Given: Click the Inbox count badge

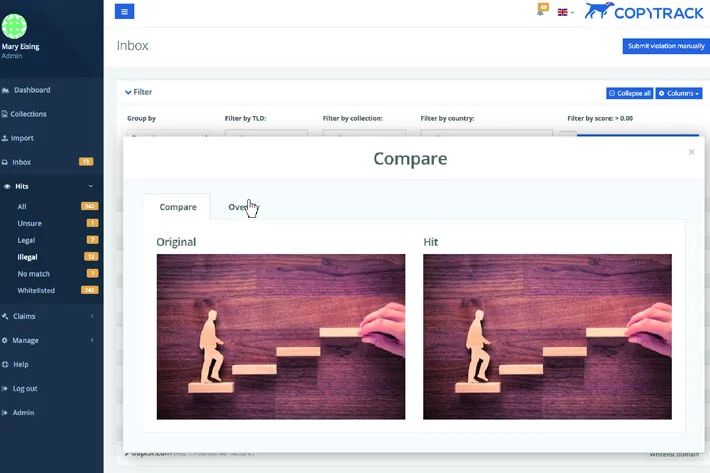Looking at the screenshot, I should (86, 162).
